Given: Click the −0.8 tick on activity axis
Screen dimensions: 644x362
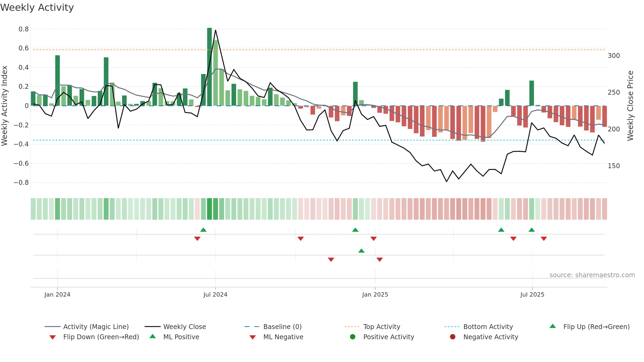Looking at the screenshot, I should point(21,182).
